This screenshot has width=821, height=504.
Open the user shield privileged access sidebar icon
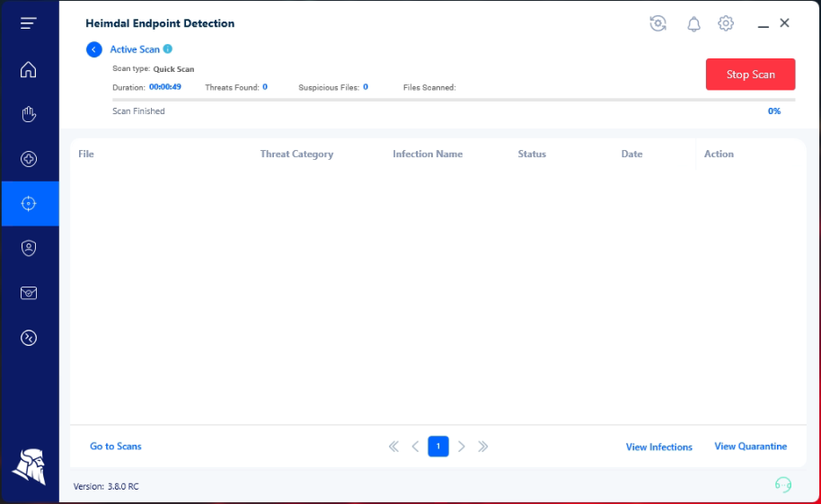click(x=28, y=248)
